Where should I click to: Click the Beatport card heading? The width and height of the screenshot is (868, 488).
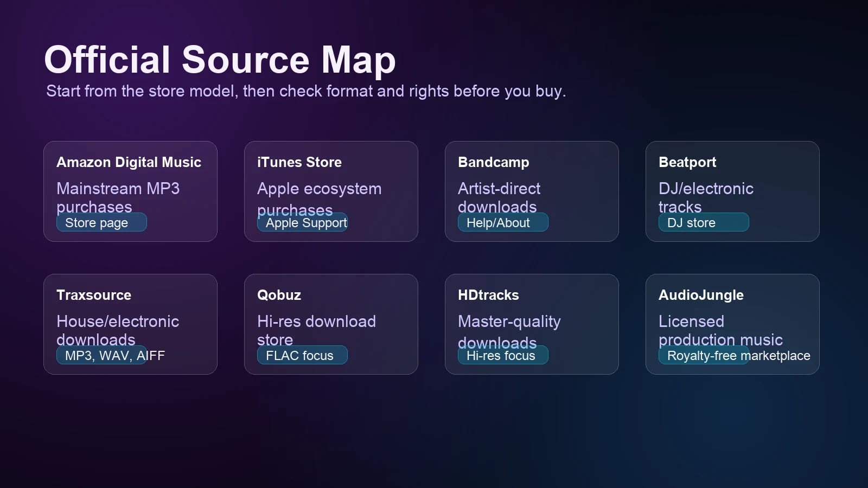pyautogui.click(x=687, y=162)
